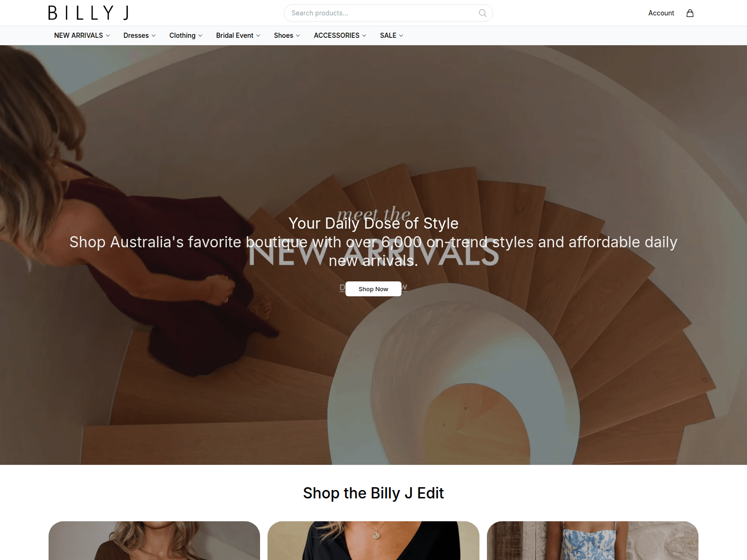The width and height of the screenshot is (747, 560).
Task: Open the brown top product thumbnail
Action: click(154, 540)
